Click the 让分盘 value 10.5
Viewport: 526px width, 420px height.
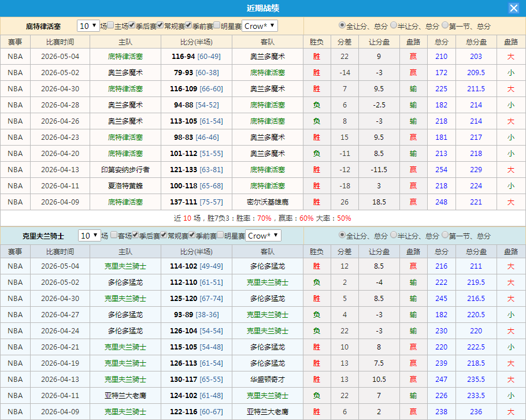(379, 379)
